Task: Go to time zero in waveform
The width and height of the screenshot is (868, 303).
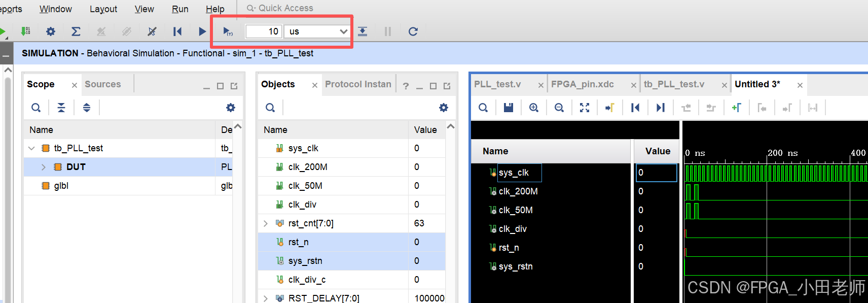Action: coord(635,108)
